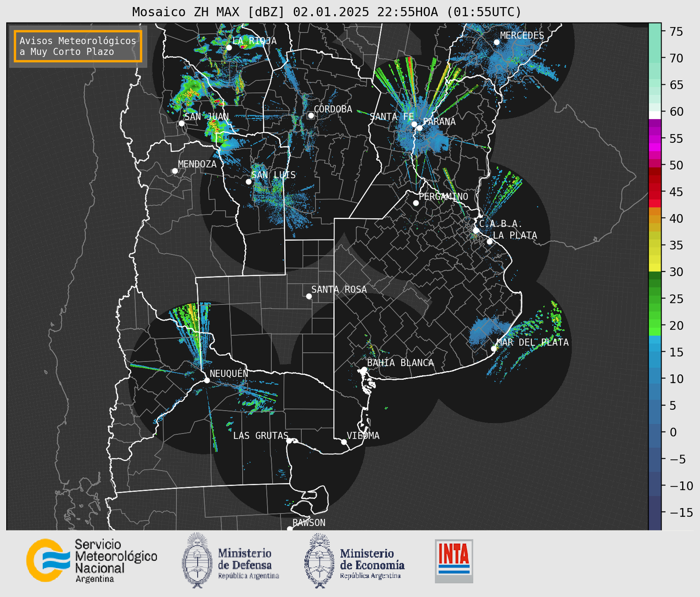
Task: Click the LAS GRUTAS city marker dot
Action: [289, 441]
